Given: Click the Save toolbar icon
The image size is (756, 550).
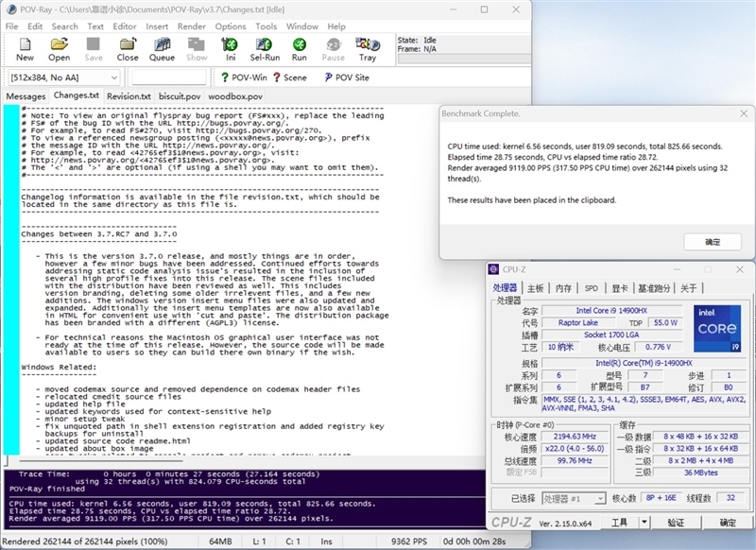Looking at the screenshot, I should point(93,50).
